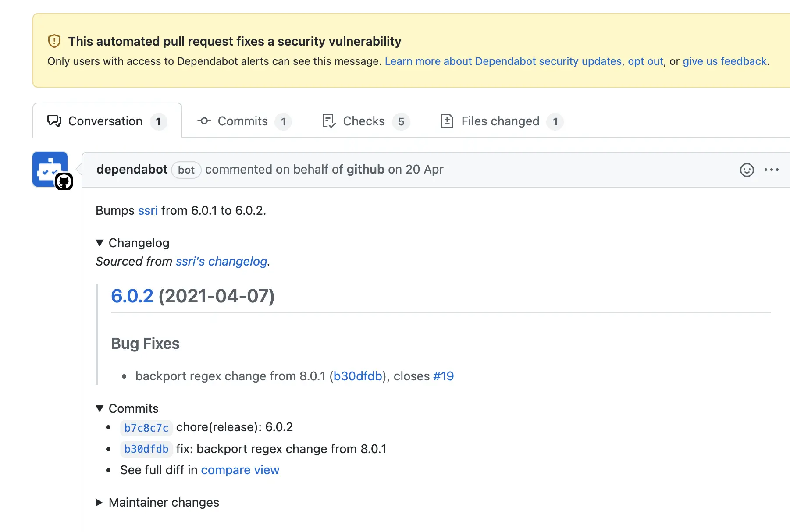This screenshot has height=532, width=790.
Task: Open the compare view link
Action: (240, 470)
